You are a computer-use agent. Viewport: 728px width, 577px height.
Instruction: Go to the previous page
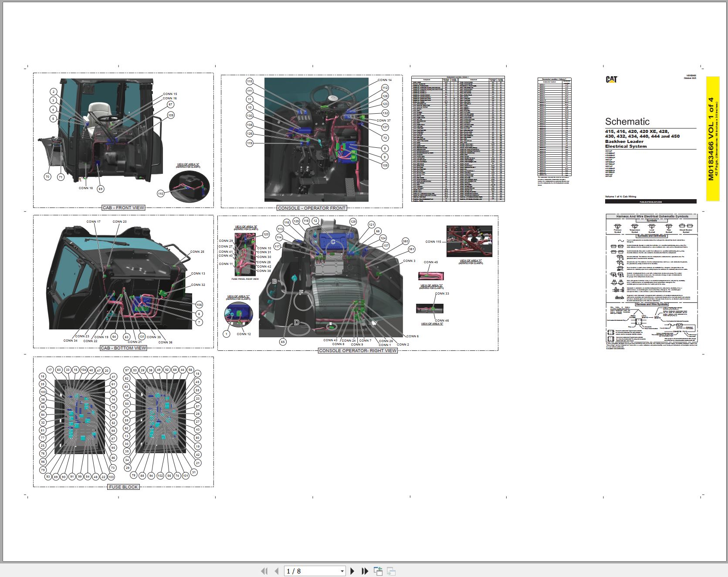pos(276,571)
